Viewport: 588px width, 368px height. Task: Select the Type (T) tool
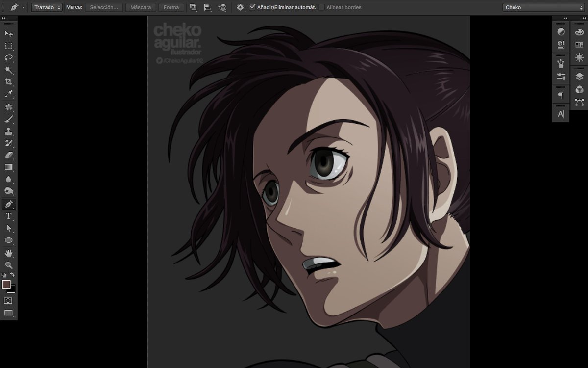point(9,216)
